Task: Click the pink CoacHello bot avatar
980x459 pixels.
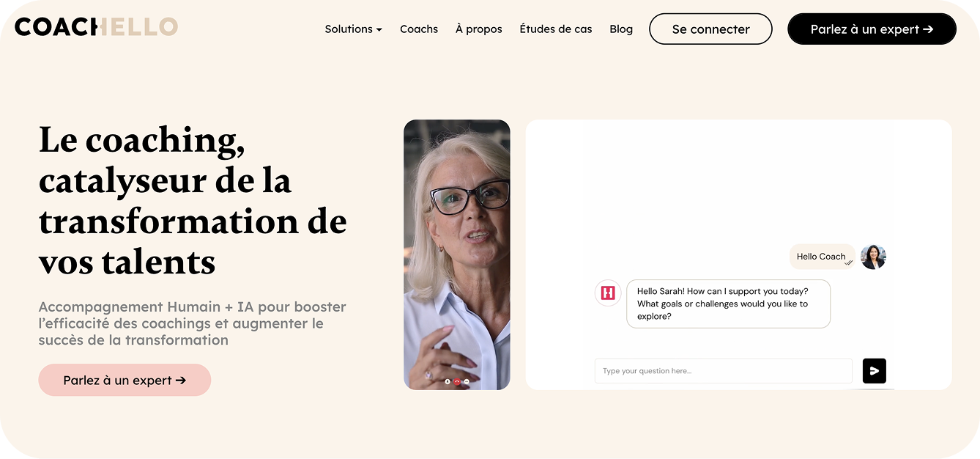Action: (608, 293)
